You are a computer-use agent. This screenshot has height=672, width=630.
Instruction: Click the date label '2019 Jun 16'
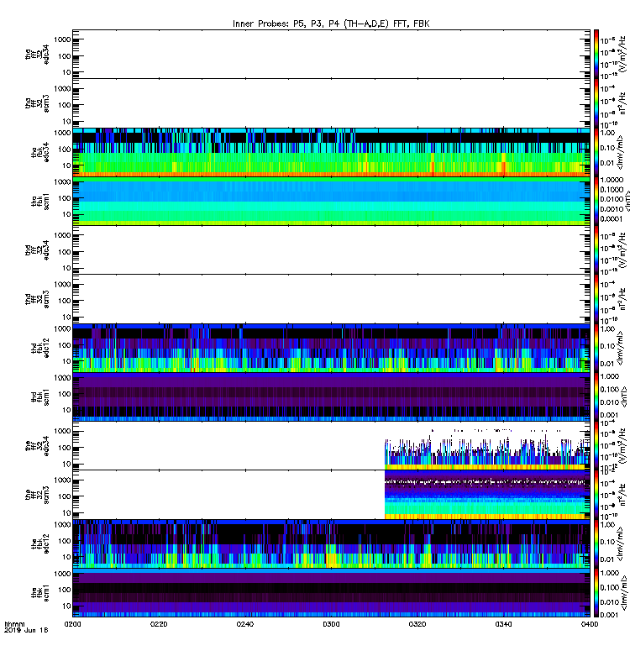pos(26,630)
